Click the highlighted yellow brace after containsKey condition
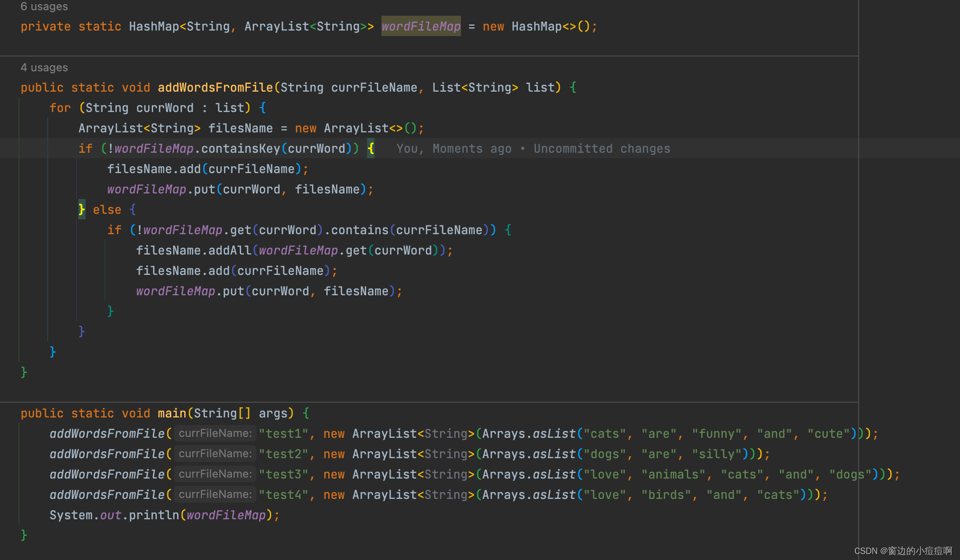The image size is (960, 560). tap(371, 149)
